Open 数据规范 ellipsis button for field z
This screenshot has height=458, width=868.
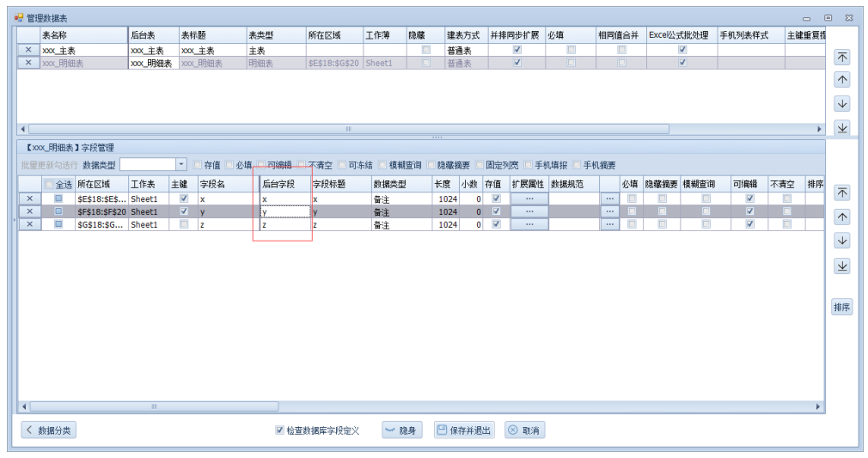point(609,224)
